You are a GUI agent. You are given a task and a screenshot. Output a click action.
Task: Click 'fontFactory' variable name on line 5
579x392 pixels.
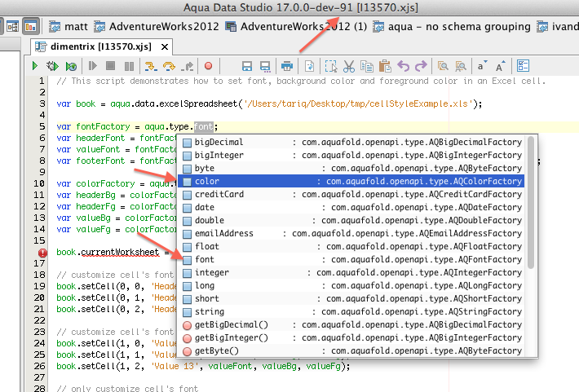[x=103, y=126]
